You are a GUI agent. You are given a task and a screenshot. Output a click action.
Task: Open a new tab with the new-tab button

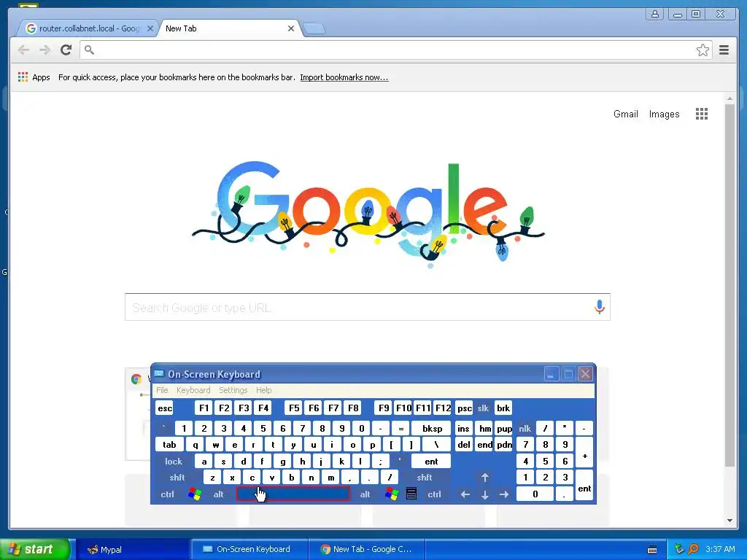click(x=314, y=29)
